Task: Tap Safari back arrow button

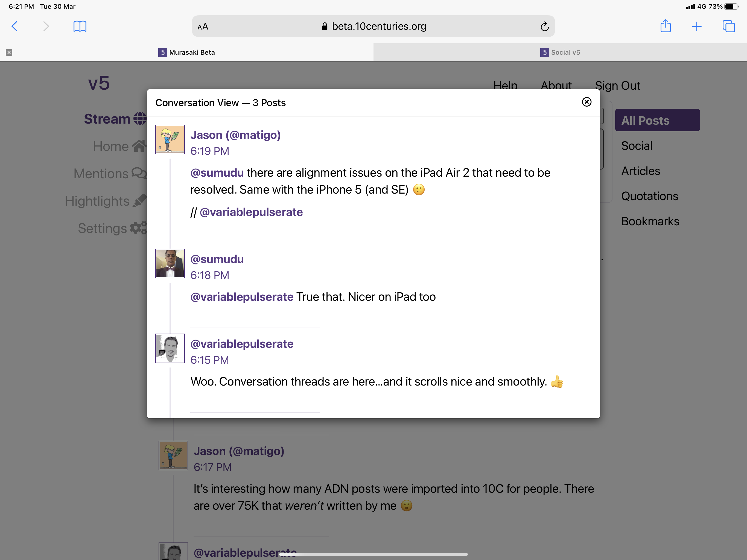Action: 14,26
